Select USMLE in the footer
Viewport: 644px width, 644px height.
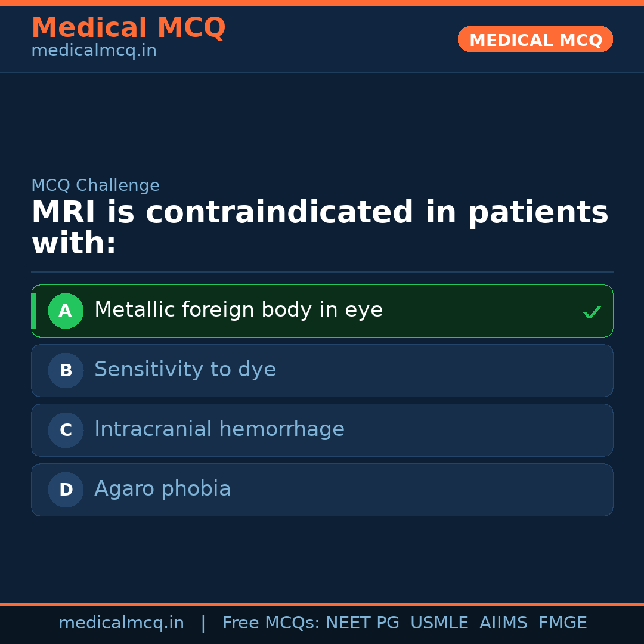pos(439,623)
